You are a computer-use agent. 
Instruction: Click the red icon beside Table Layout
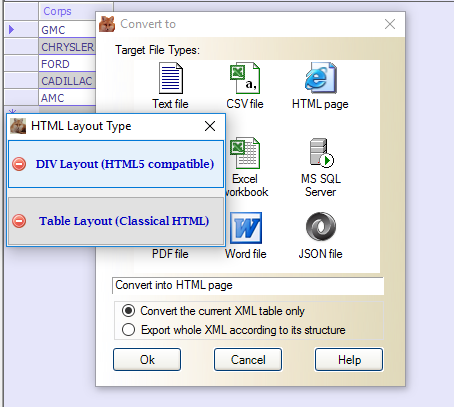[x=19, y=221]
